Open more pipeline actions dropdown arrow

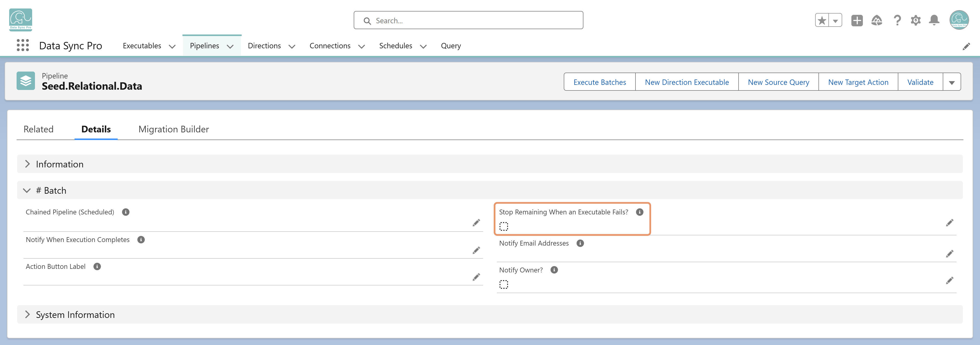click(951, 82)
